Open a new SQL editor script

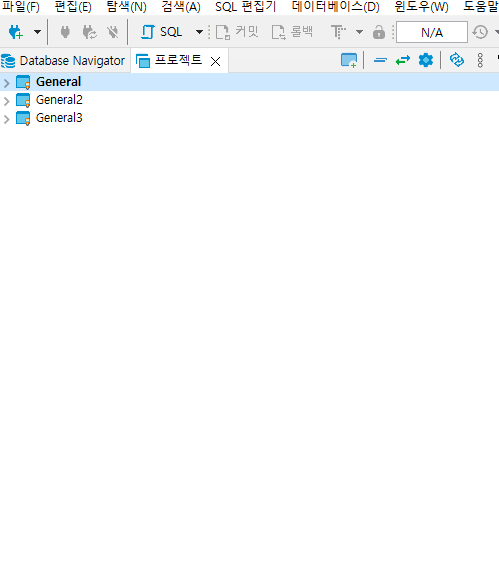(x=161, y=32)
